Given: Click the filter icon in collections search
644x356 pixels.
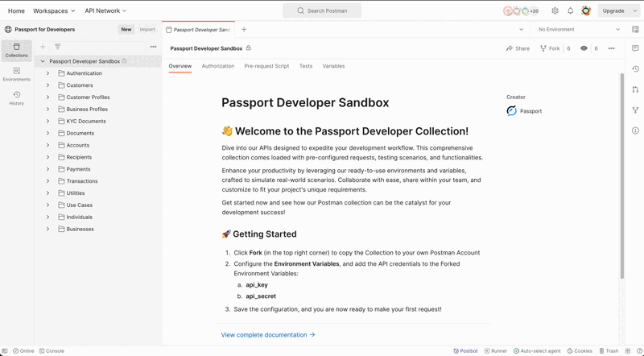Looking at the screenshot, I should pos(57,47).
